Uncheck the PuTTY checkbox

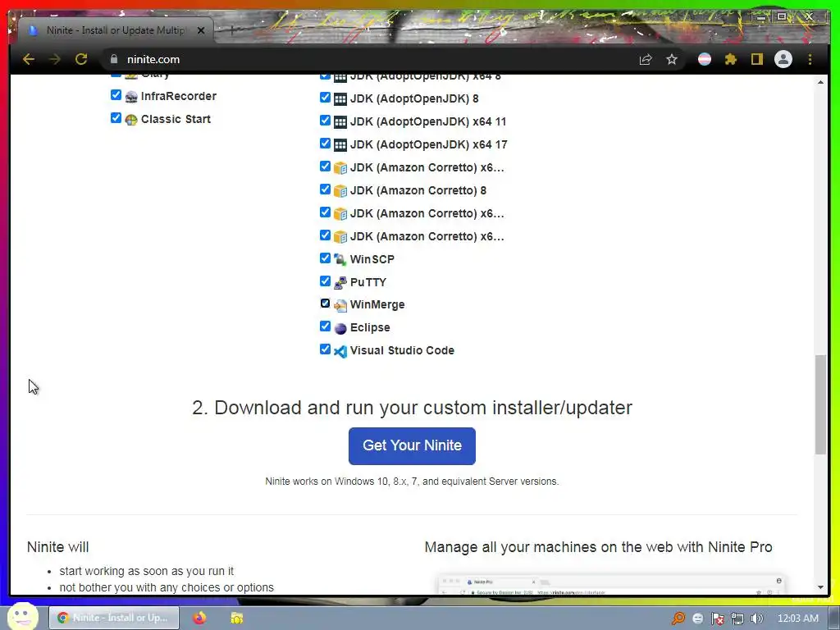click(x=325, y=281)
